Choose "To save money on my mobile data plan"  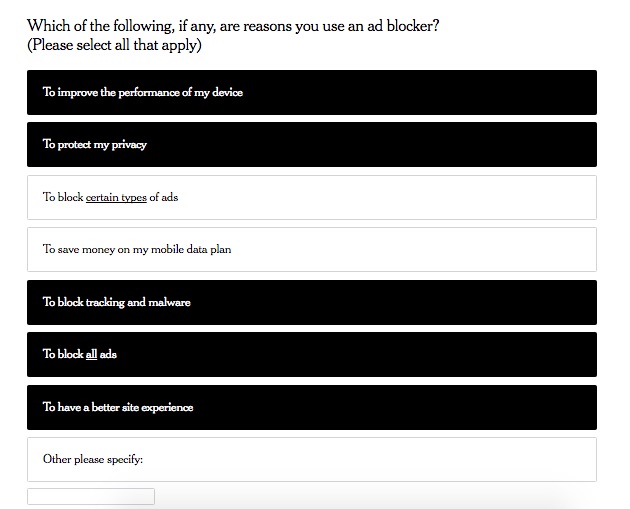311,249
